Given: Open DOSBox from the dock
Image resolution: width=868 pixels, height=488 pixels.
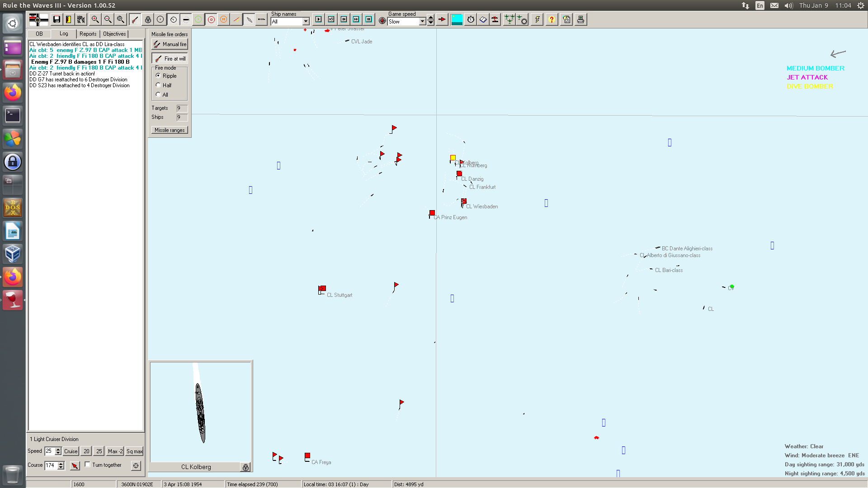Looking at the screenshot, I should point(13,208).
